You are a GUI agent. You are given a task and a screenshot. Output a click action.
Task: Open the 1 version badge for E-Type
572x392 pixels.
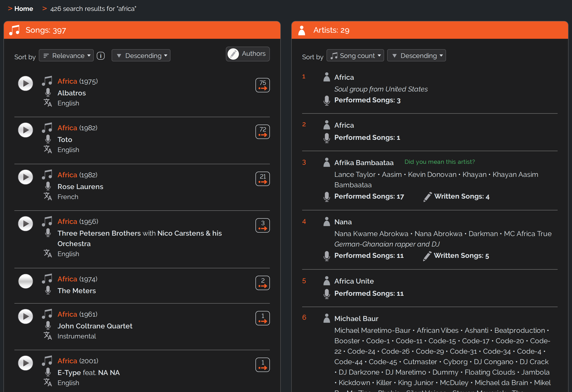[262, 365]
